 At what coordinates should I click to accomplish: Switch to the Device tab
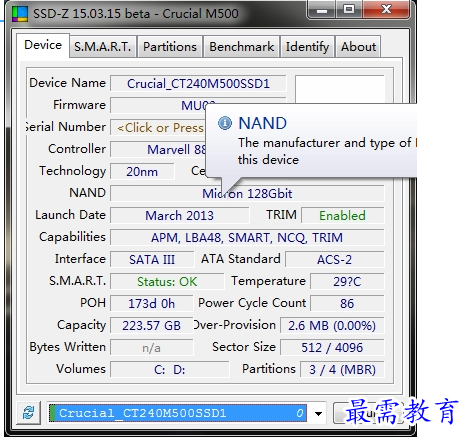pos(43,45)
